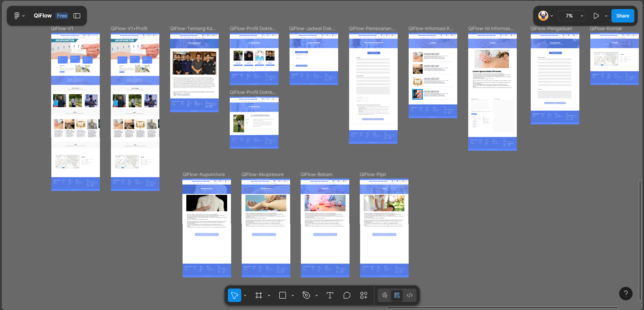
Task: Select the Rectangle shape tool
Action: 282,295
